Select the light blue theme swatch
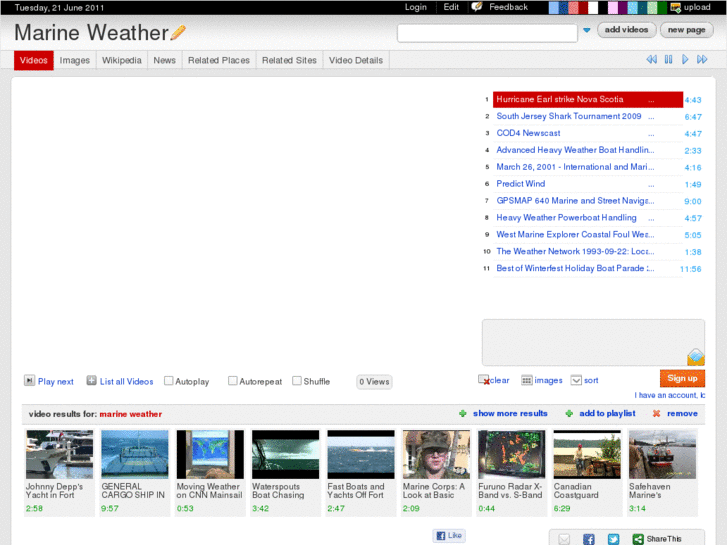 [554, 7]
